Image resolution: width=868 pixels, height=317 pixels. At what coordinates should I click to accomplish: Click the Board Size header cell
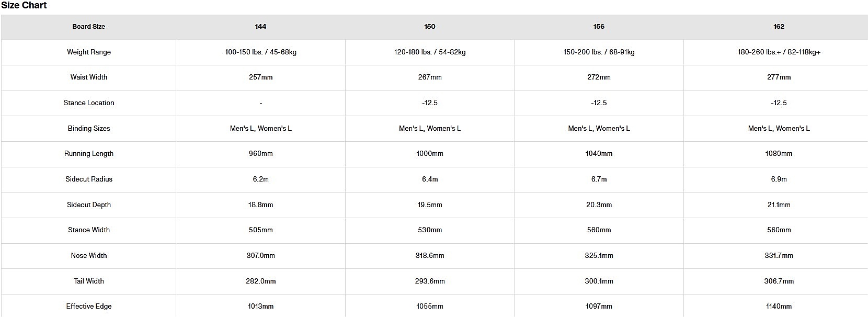[x=89, y=27]
